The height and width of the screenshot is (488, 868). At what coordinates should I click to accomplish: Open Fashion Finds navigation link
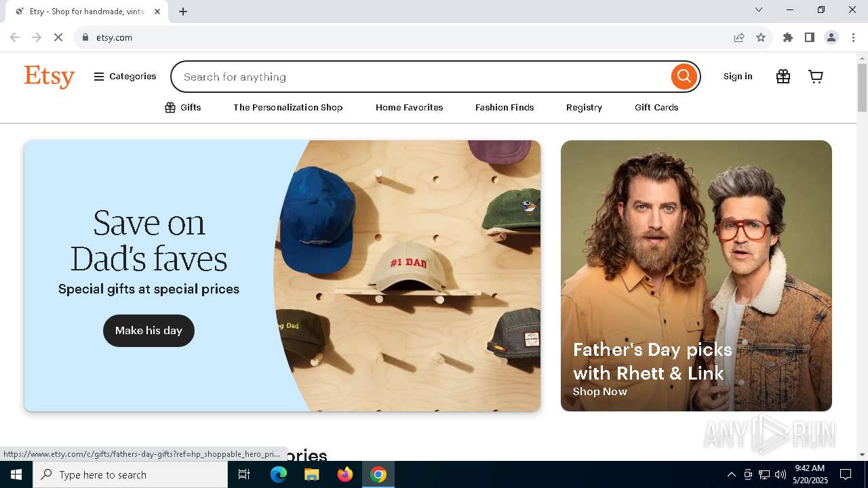pyautogui.click(x=505, y=107)
